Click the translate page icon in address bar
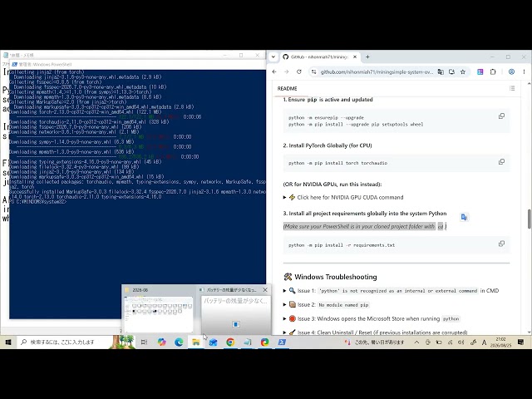This screenshot has height=399, width=532. [x=441, y=72]
